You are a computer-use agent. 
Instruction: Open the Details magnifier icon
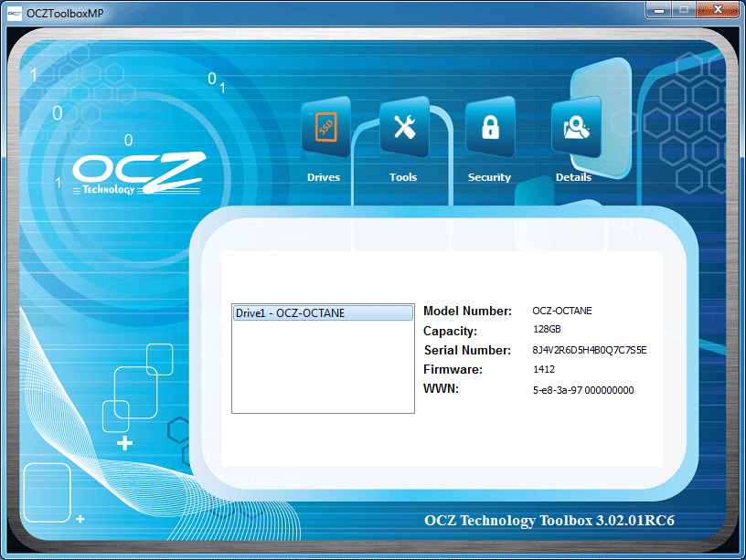[x=575, y=128]
